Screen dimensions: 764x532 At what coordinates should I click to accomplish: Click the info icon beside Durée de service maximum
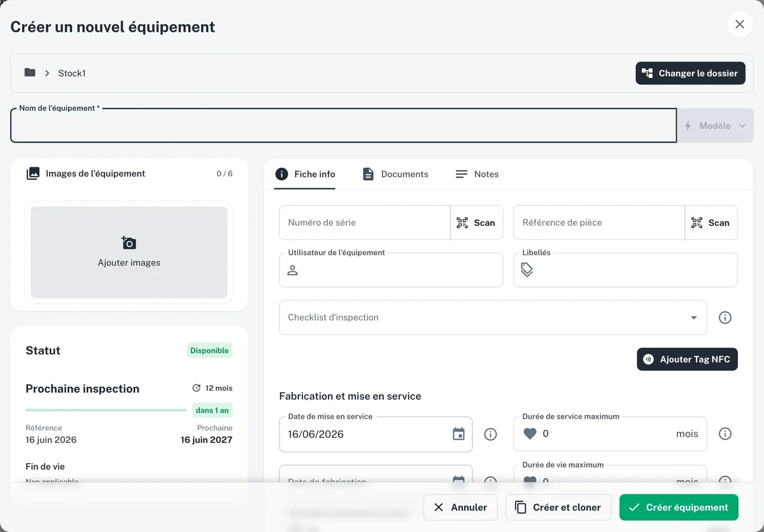coord(725,434)
